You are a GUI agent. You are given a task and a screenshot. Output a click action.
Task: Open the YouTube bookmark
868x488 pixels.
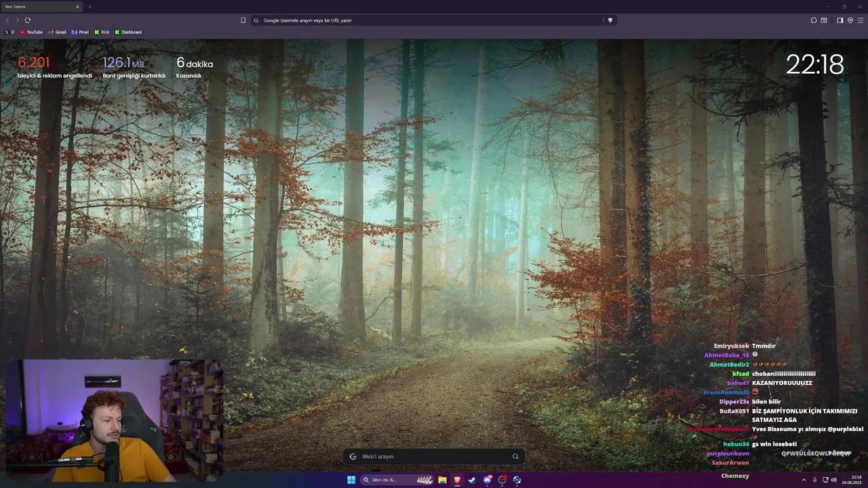click(31, 32)
